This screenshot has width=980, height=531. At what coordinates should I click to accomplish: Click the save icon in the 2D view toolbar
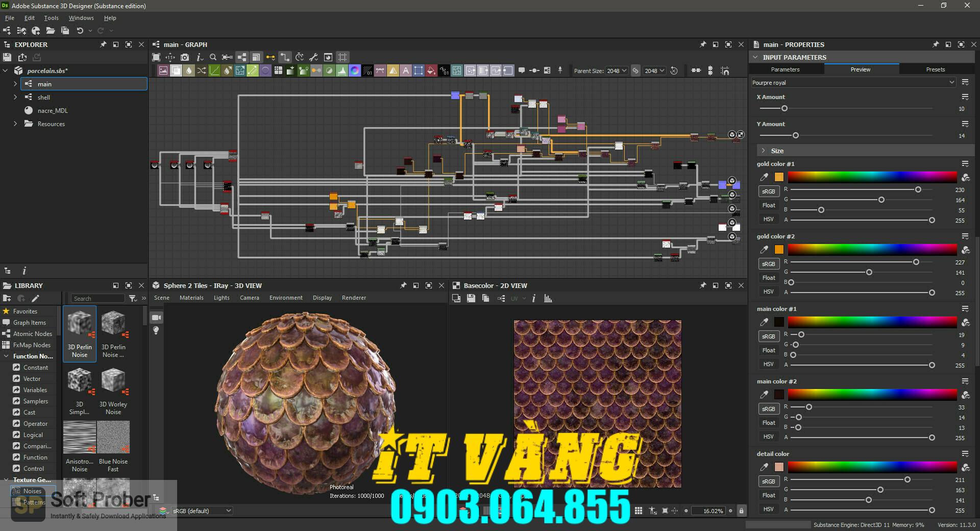[471, 298]
